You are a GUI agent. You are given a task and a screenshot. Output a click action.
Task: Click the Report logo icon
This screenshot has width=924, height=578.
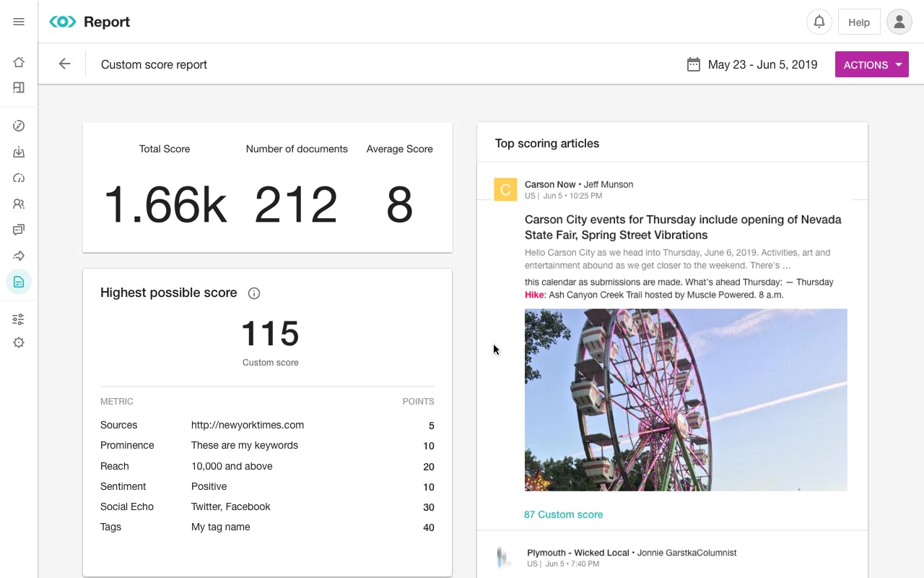63,22
